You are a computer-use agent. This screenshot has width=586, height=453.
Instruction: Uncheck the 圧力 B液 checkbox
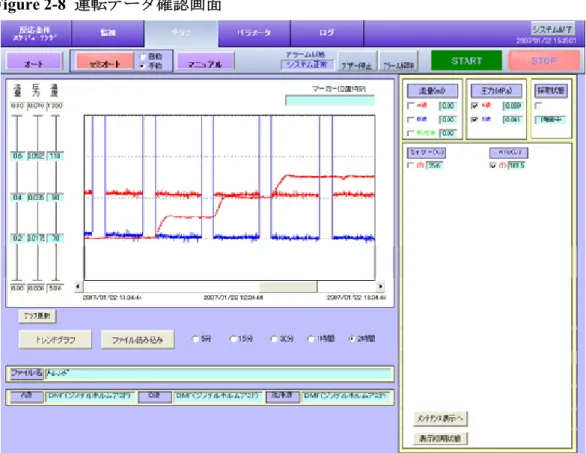[474, 120]
